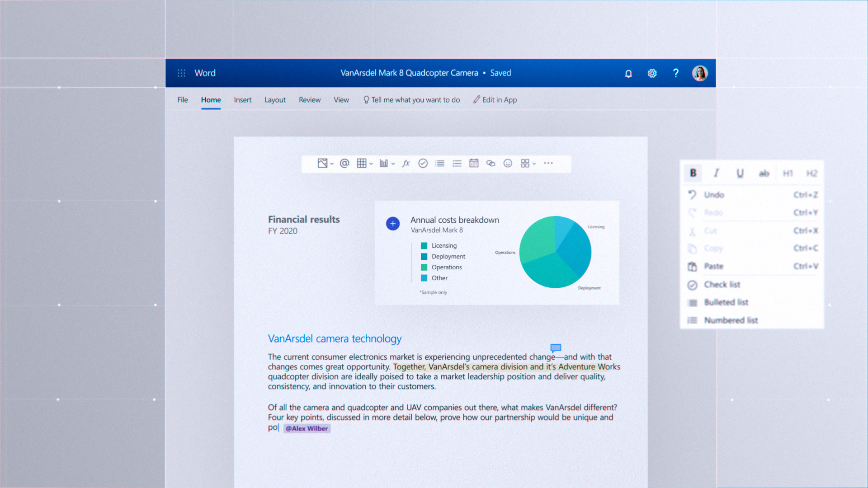Image resolution: width=868 pixels, height=488 pixels.
Task: Expand the chart dropdown arrow
Action: [x=393, y=164]
